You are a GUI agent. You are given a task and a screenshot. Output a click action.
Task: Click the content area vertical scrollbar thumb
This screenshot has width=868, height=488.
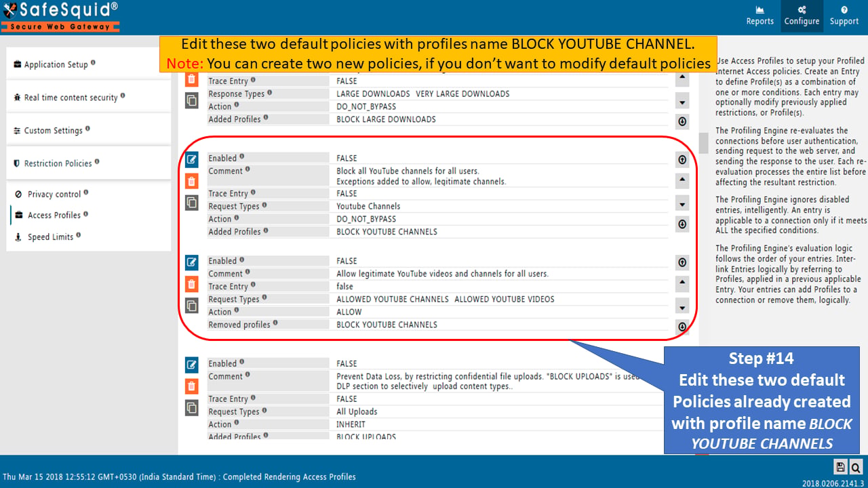tap(703, 143)
